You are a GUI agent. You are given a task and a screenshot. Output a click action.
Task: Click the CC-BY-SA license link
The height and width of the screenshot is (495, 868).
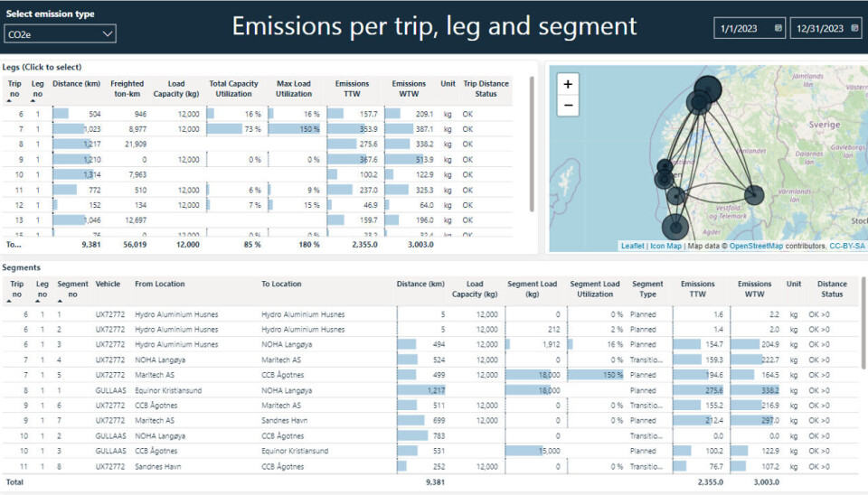pyautogui.click(x=847, y=246)
